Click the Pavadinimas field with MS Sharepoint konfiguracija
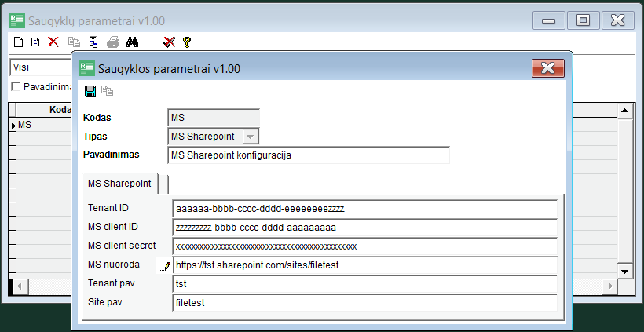Image resolution: width=644 pixels, height=332 pixels. (309, 155)
